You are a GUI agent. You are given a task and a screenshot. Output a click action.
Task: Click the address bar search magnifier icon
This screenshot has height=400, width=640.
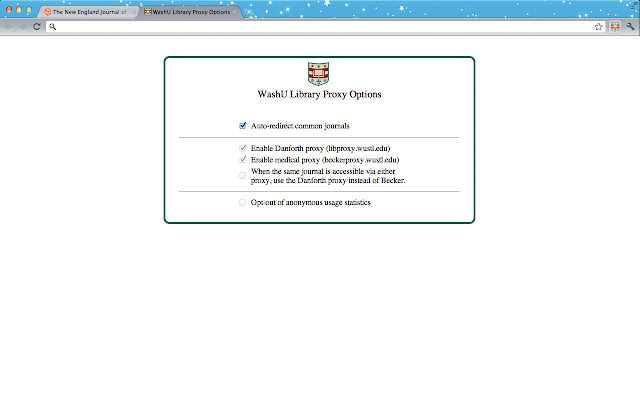(53, 27)
